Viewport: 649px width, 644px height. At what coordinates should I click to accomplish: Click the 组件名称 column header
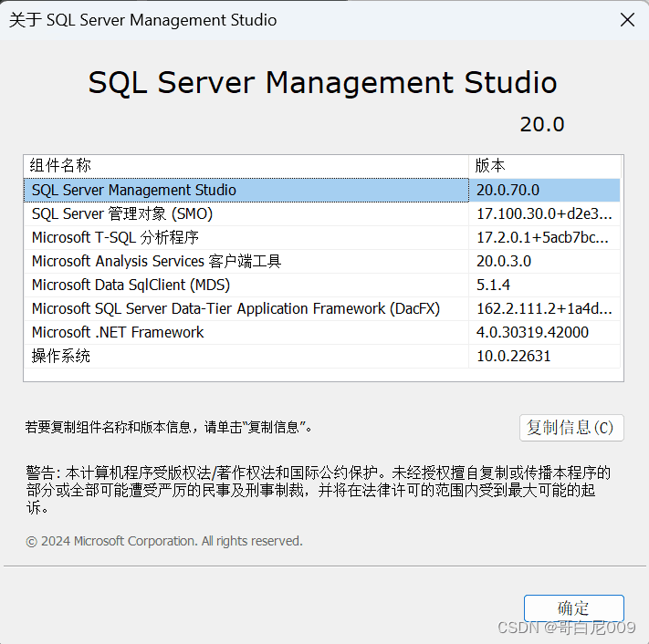click(x=246, y=166)
